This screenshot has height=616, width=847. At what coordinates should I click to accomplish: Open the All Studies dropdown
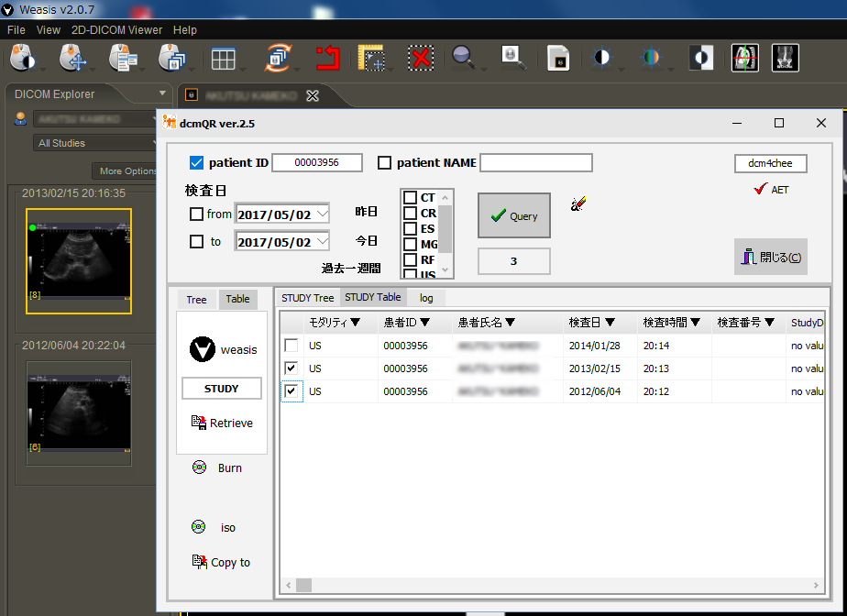tap(95, 143)
